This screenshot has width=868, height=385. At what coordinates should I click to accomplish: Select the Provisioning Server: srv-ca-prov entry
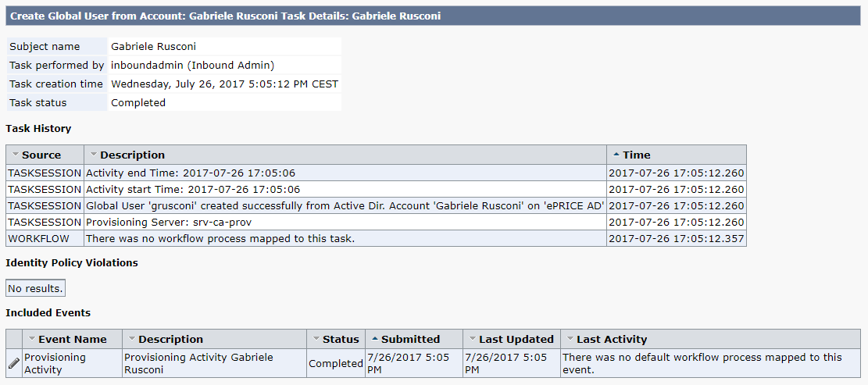[376, 223]
